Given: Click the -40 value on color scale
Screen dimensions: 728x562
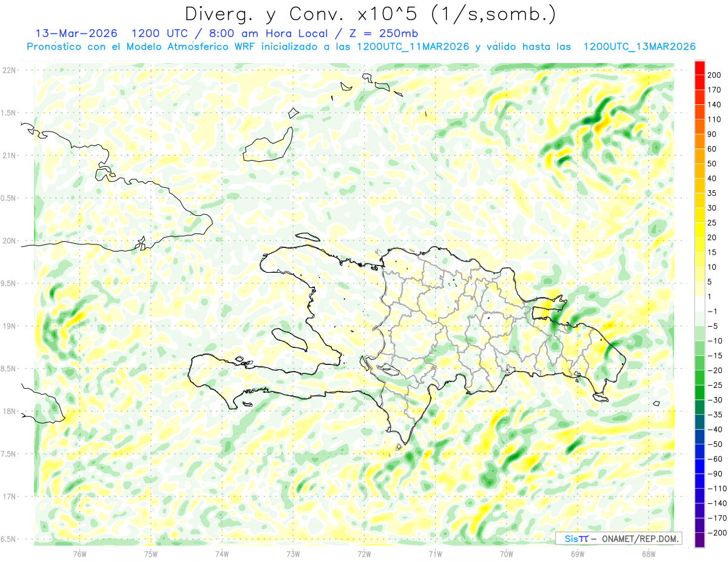Looking at the screenshot, I should [x=715, y=429].
